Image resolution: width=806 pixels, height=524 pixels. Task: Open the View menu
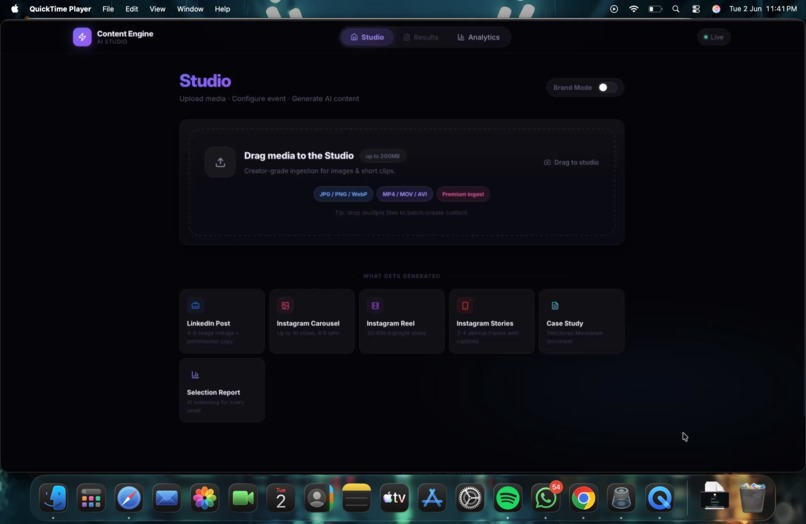(x=157, y=9)
